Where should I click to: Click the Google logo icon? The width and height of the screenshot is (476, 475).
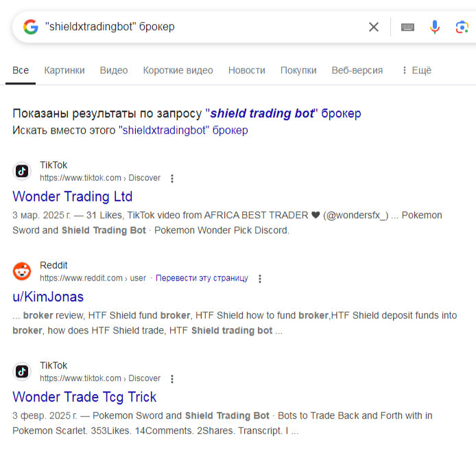[x=30, y=27]
